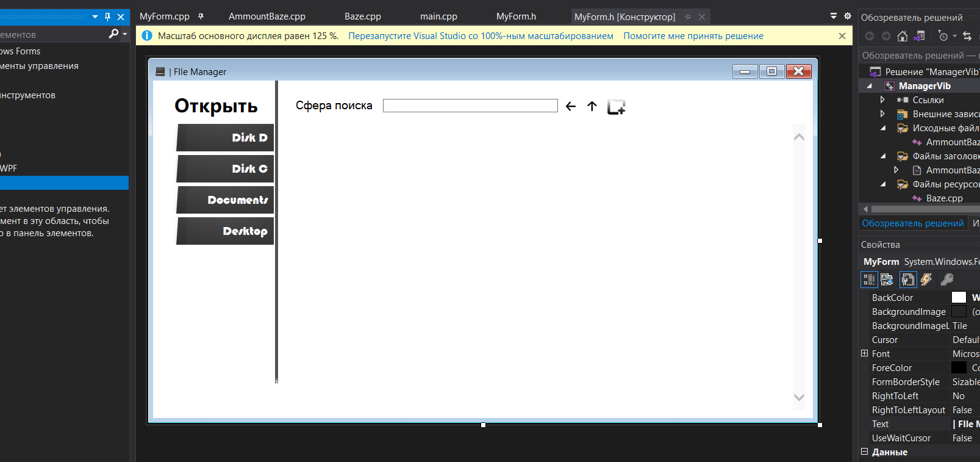Collapse the Данные properties category
980x462 pixels.
point(864,452)
